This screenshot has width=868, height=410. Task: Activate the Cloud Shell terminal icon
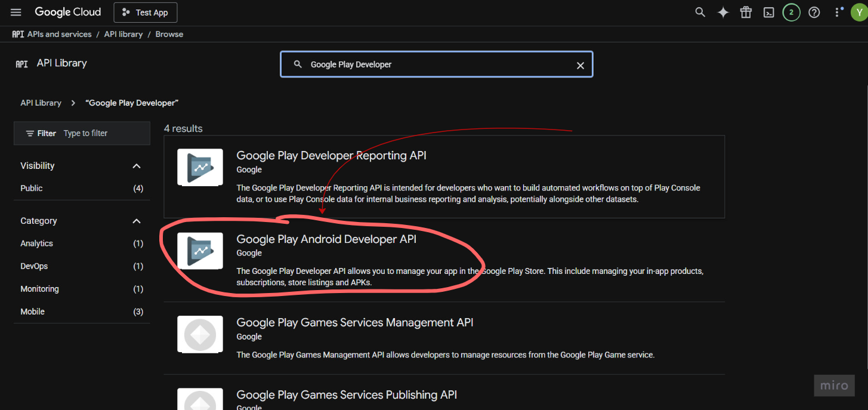(x=769, y=13)
